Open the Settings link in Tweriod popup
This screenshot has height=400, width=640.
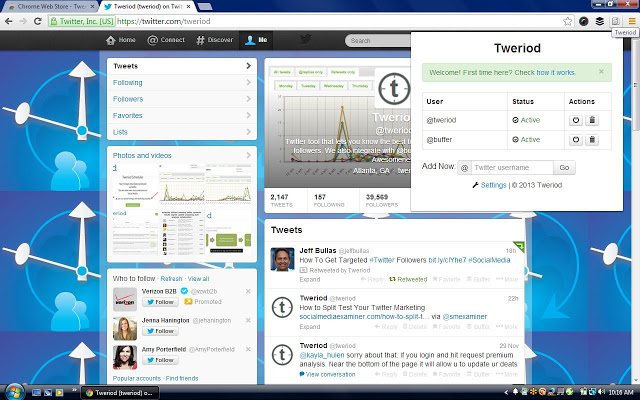492,186
